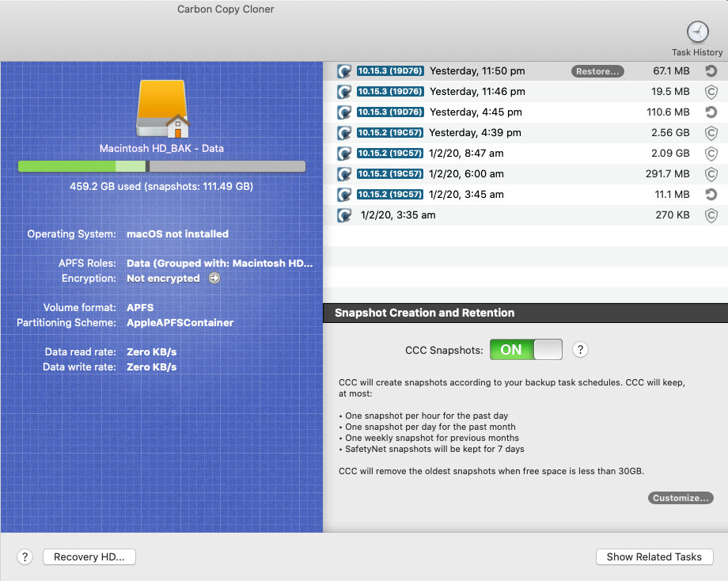Image resolution: width=728 pixels, height=581 pixels.
Task: Select the Yesterday, 11:46 pm snapshot text
Action: tap(477, 92)
